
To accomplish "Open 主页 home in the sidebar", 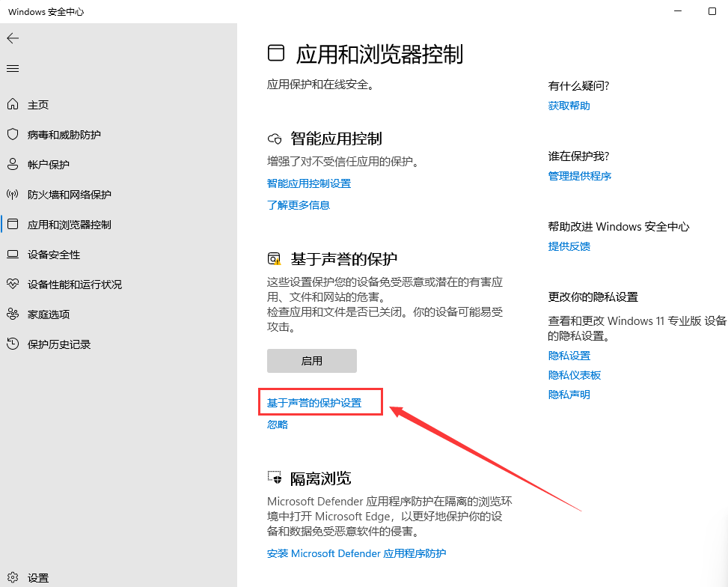I will click(38, 105).
